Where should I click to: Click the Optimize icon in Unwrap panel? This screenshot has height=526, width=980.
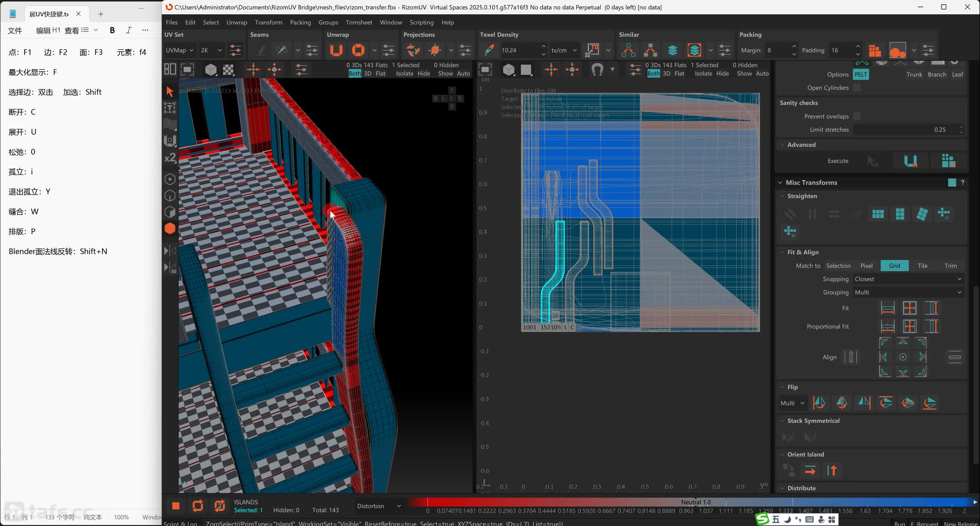358,50
